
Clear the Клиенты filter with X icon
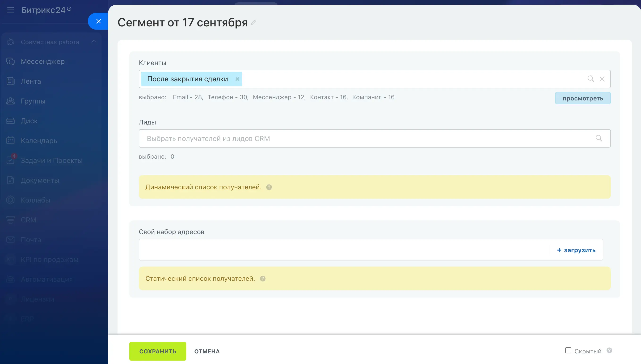click(x=602, y=79)
